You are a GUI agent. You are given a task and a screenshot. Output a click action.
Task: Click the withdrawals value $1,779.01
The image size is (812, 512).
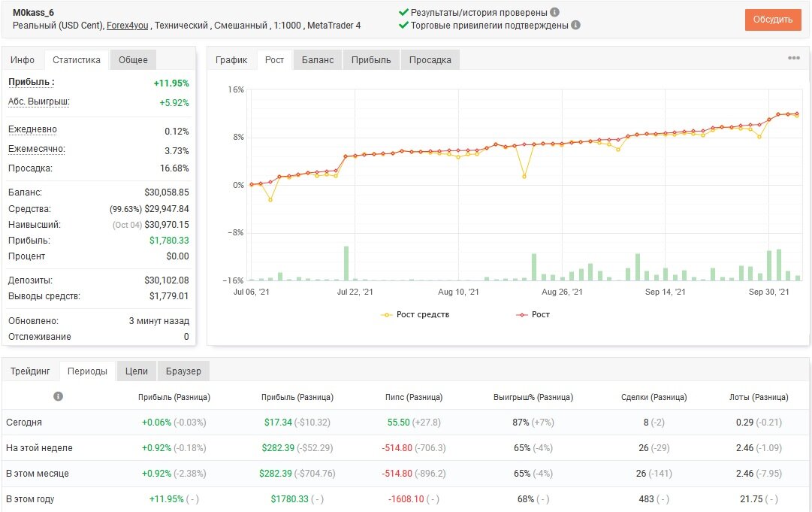pyautogui.click(x=169, y=296)
